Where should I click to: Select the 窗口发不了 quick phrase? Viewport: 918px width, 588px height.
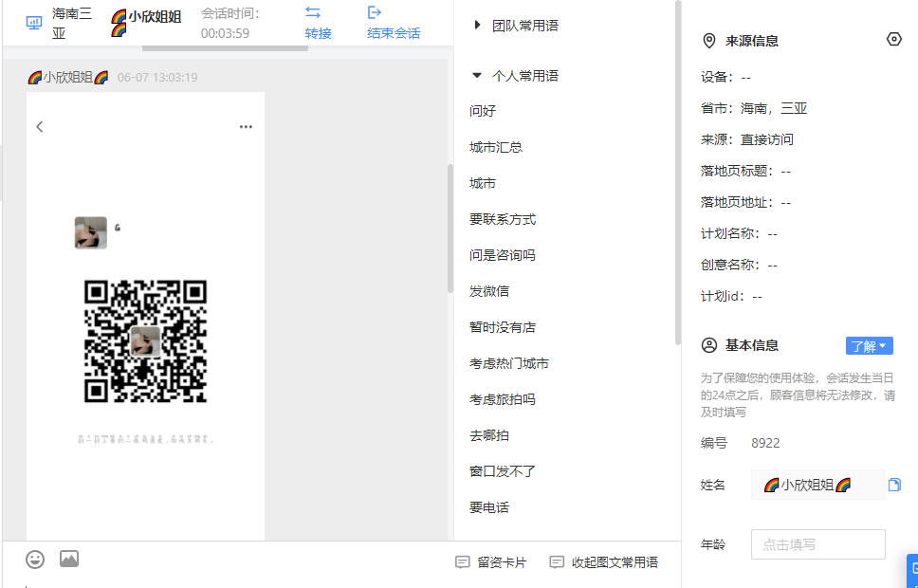[503, 470]
